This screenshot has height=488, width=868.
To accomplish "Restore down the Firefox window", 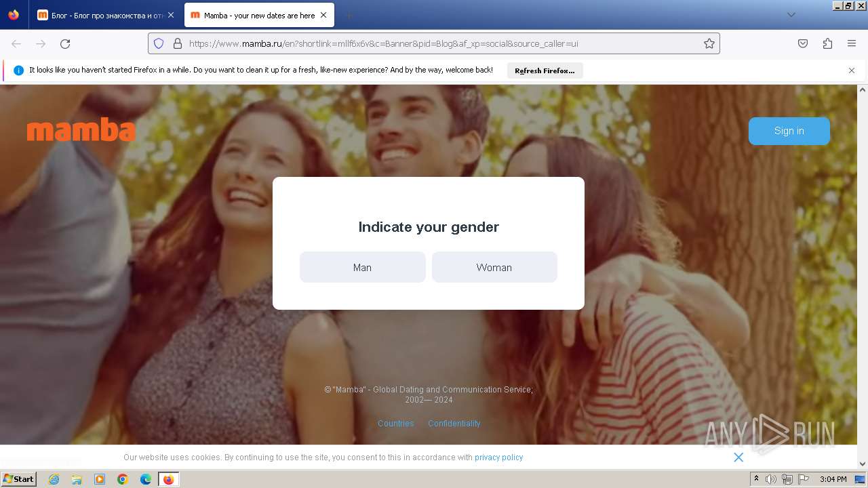I will [x=849, y=5].
